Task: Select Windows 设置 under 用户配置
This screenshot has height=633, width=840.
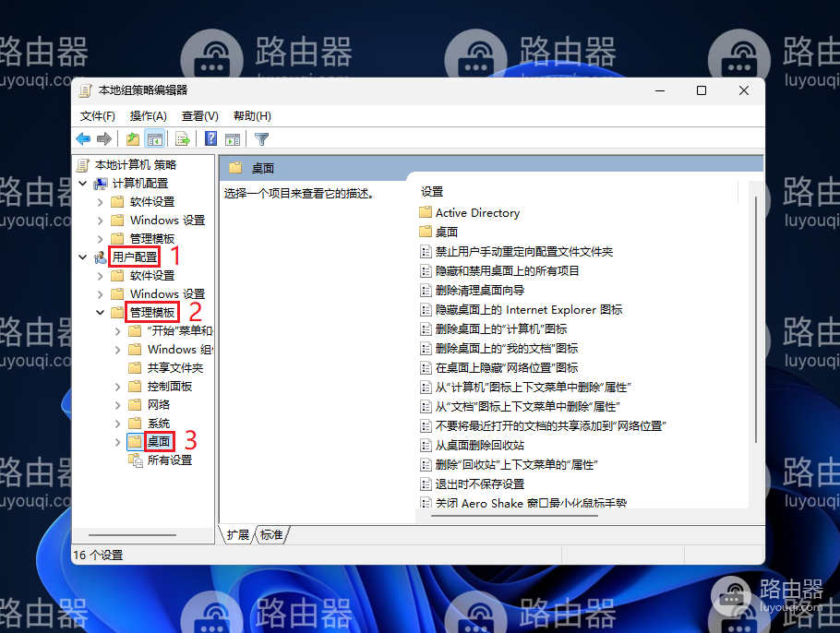Action: pyautogui.click(x=168, y=294)
